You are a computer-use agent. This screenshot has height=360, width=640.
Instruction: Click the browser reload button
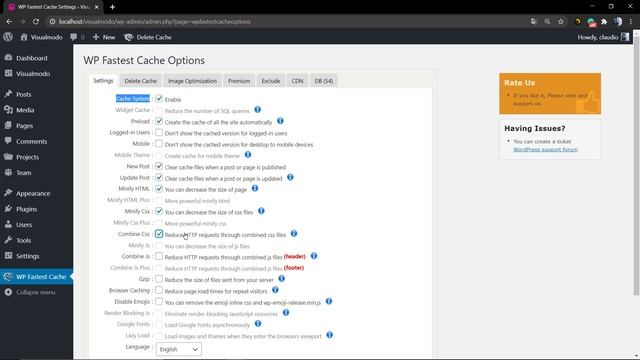coord(36,22)
